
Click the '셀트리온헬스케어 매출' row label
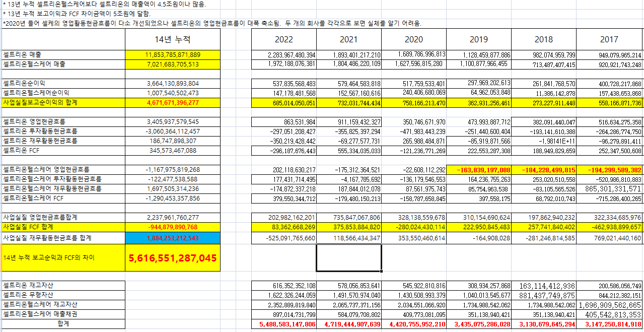63,64
